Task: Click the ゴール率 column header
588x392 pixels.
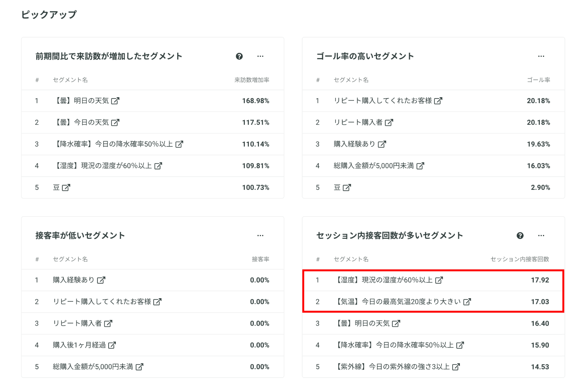Action: pos(538,80)
